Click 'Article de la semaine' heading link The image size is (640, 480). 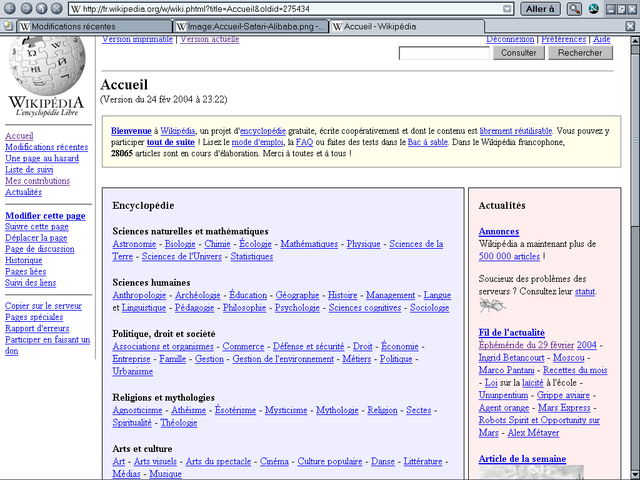point(522,459)
